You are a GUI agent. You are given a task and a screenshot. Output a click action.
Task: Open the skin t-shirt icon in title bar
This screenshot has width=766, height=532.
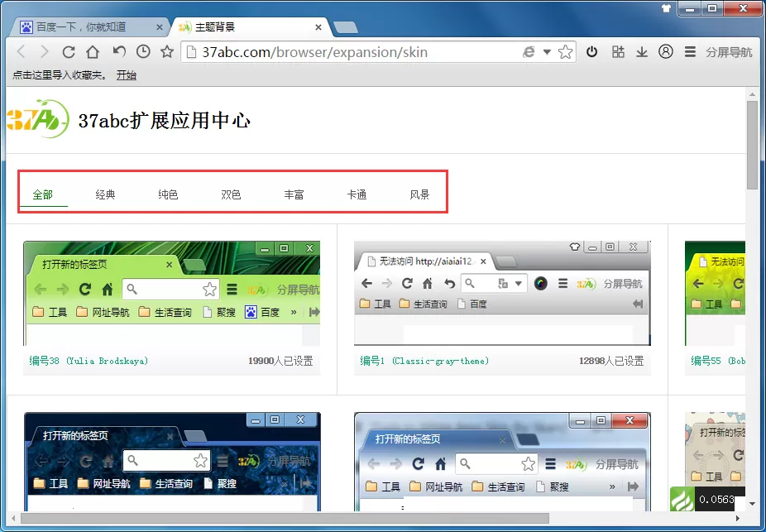tap(667, 8)
